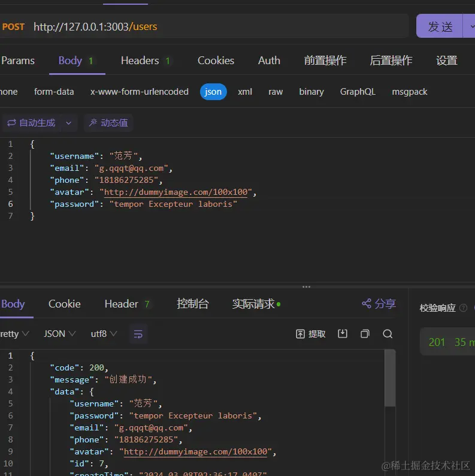475x476 pixels.
Task: Open the Pretty format dropdown
Action: click(x=14, y=334)
